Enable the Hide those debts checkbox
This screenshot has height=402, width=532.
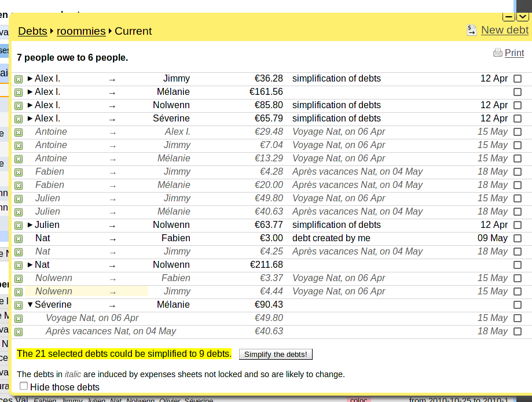pos(24,386)
